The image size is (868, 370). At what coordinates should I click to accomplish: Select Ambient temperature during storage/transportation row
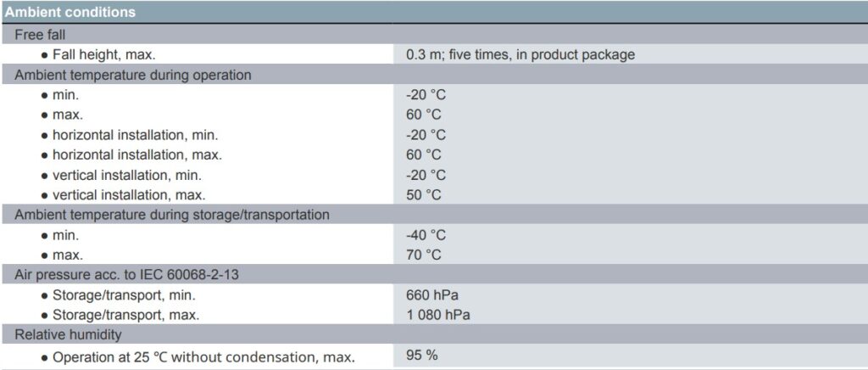click(x=172, y=215)
